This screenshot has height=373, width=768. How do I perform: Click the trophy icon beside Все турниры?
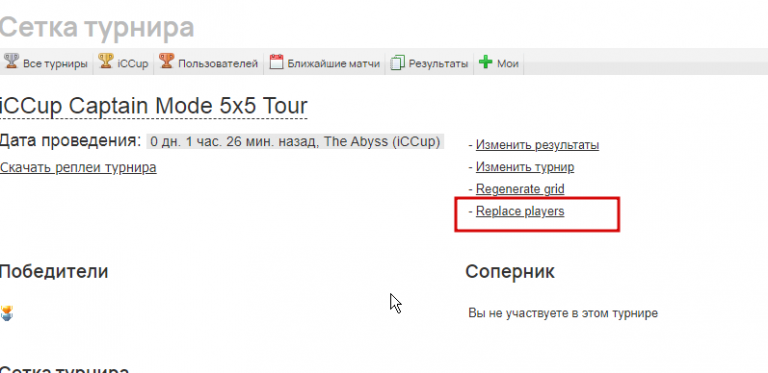point(11,62)
